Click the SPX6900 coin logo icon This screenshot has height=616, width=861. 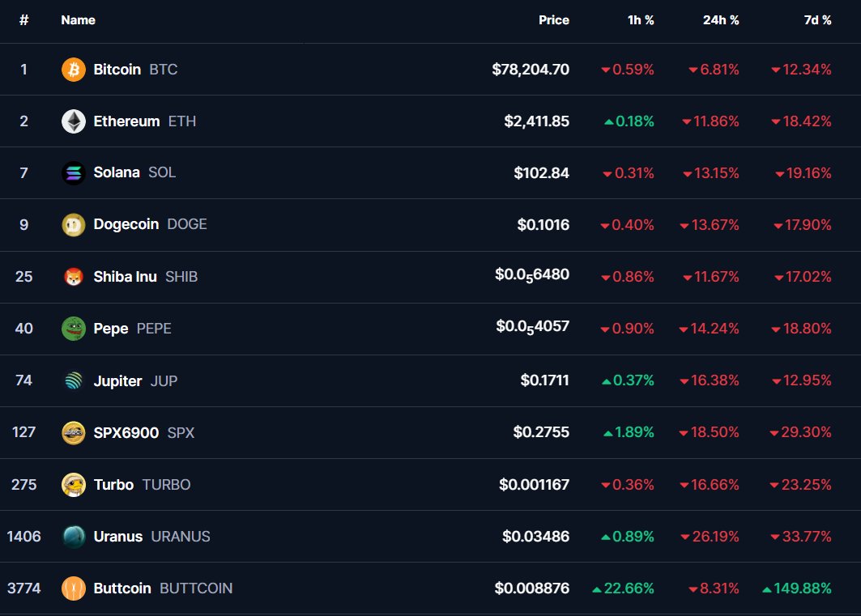[x=74, y=433]
